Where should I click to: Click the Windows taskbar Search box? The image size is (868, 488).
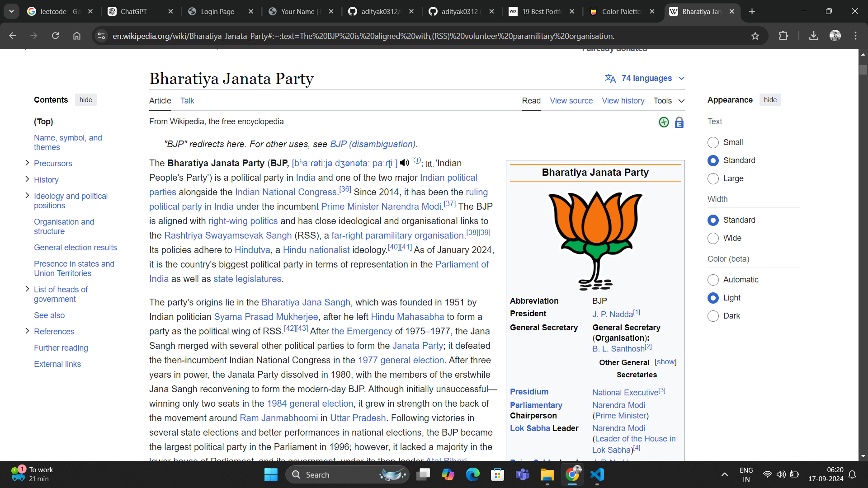(x=347, y=474)
